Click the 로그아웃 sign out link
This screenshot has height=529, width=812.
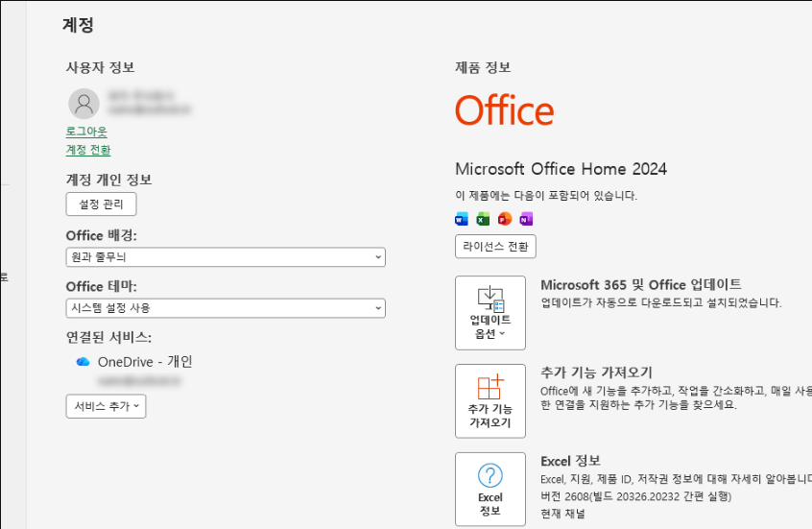coord(86,132)
